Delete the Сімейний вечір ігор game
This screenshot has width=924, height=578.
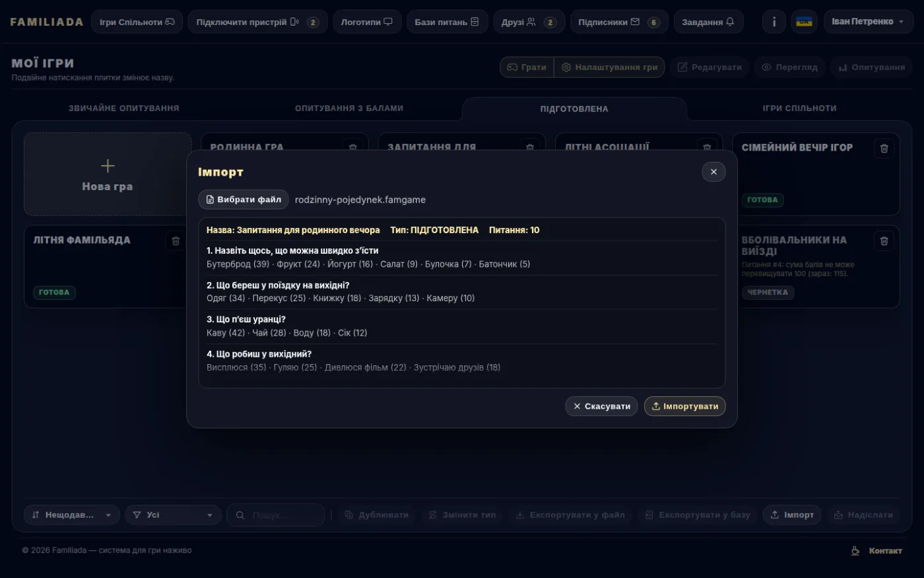[x=884, y=149]
